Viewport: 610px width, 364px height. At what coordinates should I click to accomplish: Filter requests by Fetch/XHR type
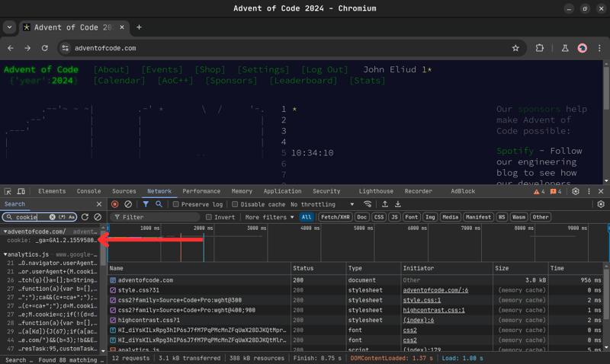click(334, 217)
